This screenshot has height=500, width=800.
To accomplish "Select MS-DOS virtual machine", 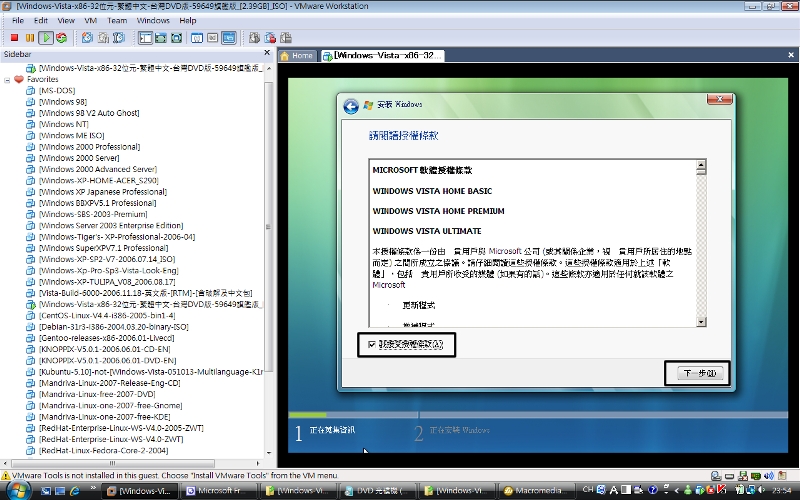I will pos(57,90).
